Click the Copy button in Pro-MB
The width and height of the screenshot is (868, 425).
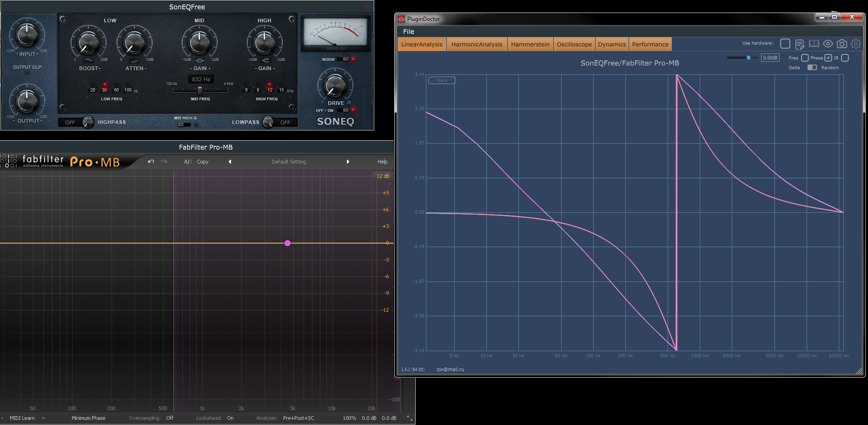(203, 162)
